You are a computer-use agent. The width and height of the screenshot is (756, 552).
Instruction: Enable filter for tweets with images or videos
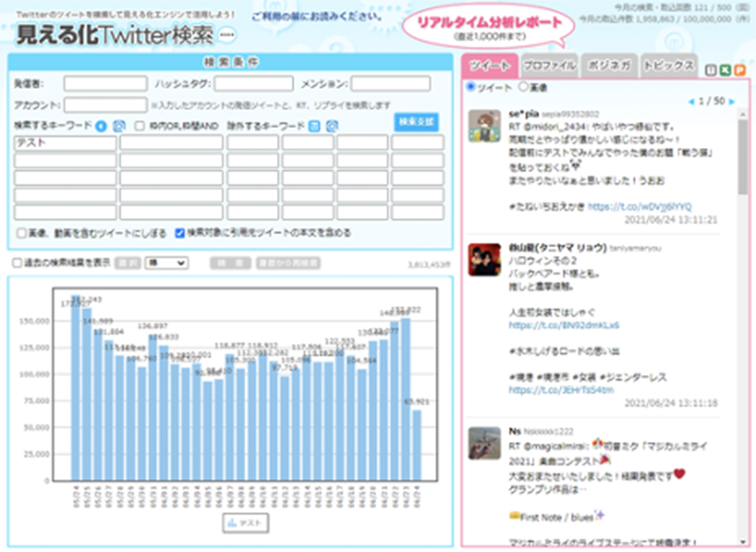[x=22, y=233]
